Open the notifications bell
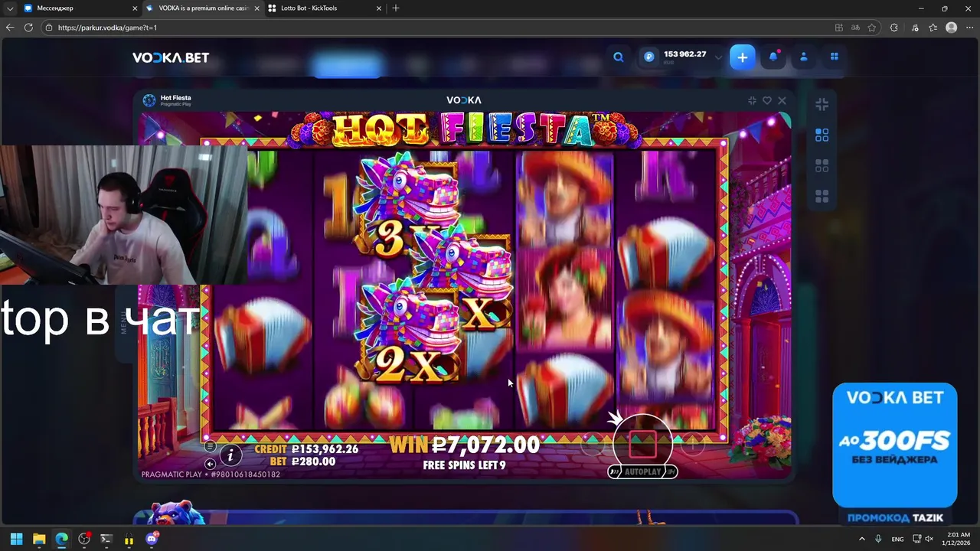Image resolution: width=980 pixels, height=551 pixels. [773, 57]
